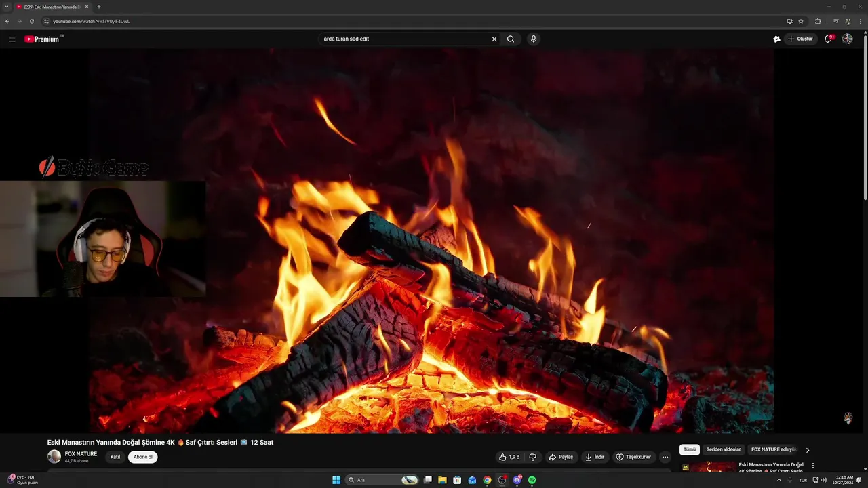Select the Seriden videolar chip
This screenshot has height=488, width=868.
coord(724,449)
